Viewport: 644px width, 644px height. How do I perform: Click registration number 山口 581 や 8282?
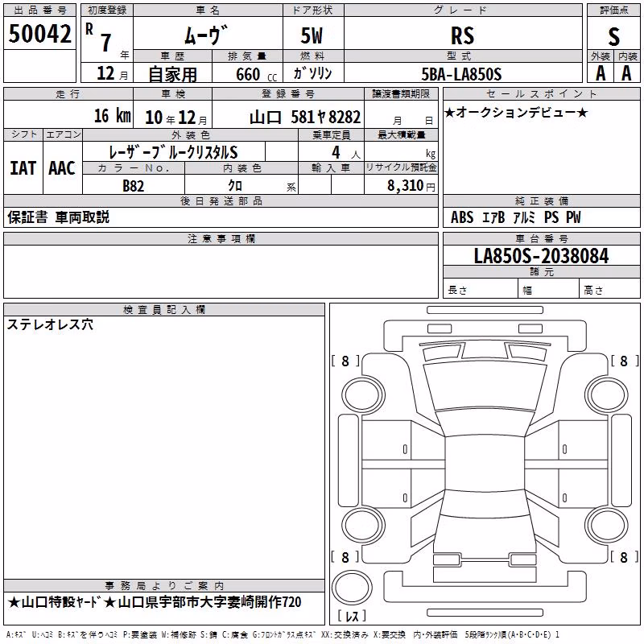pos(305,117)
